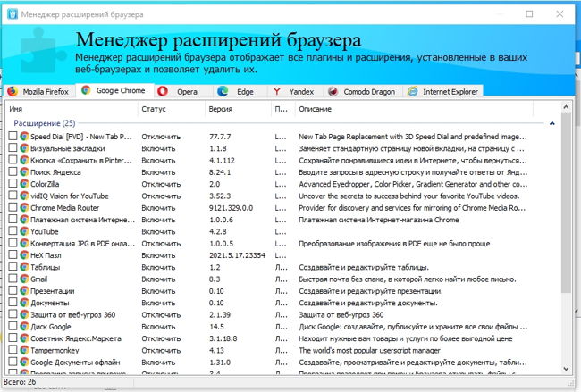Click the Opera logo icon

pos(163,91)
